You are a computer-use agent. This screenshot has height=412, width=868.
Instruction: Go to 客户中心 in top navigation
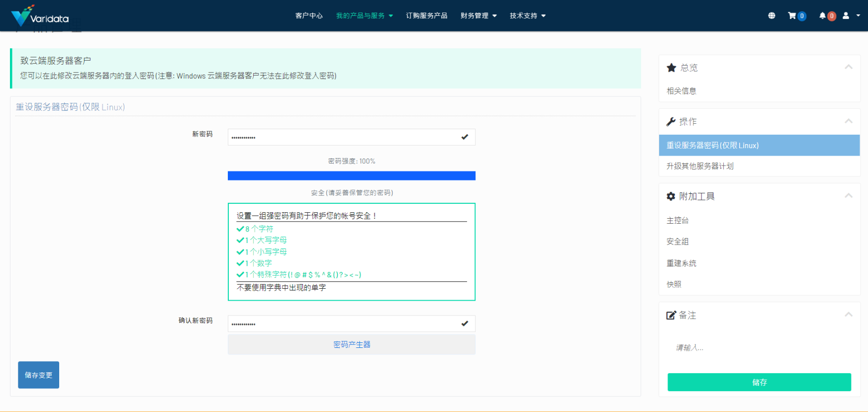309,16
